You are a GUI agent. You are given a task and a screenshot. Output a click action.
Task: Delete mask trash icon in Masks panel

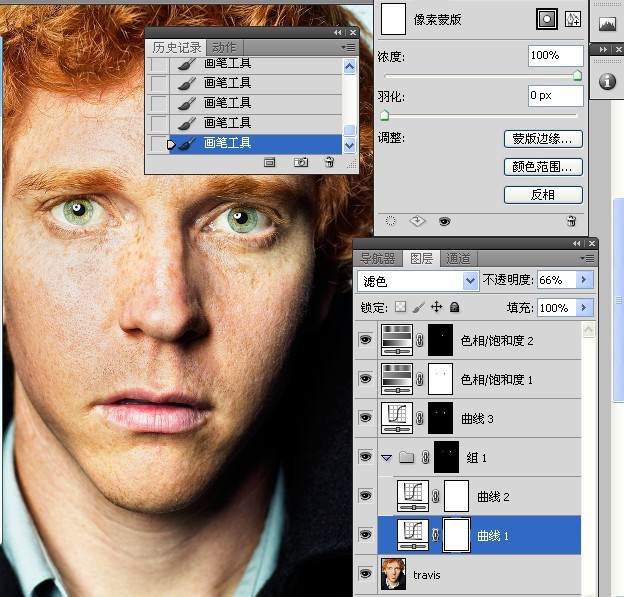click(x=571, y=221)
